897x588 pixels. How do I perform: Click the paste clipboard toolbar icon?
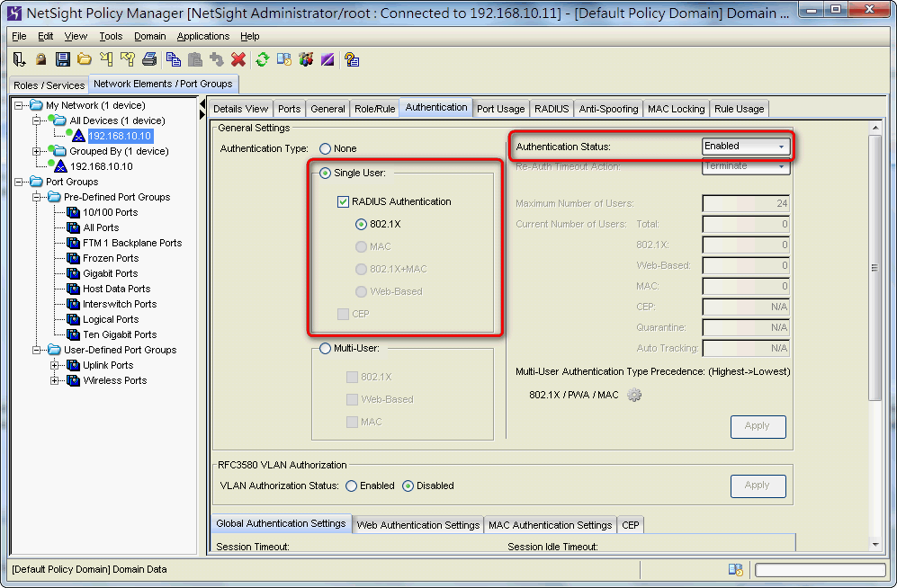pos(195,59)
